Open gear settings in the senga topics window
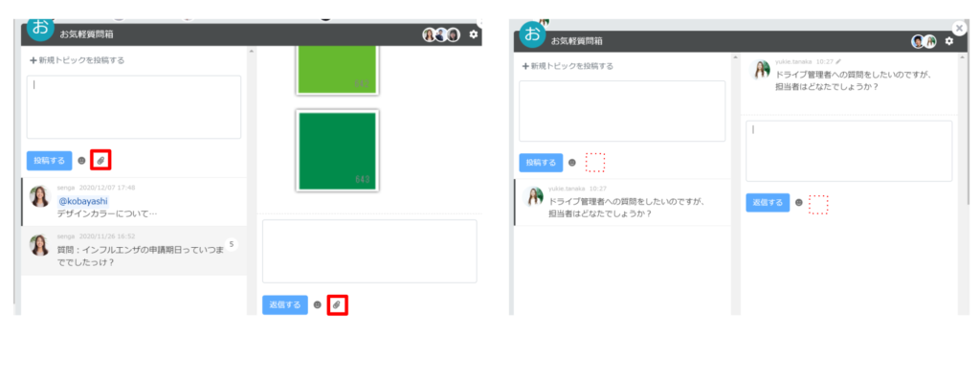Viewport: 980px width, 380px height. (x=473, y=34)
